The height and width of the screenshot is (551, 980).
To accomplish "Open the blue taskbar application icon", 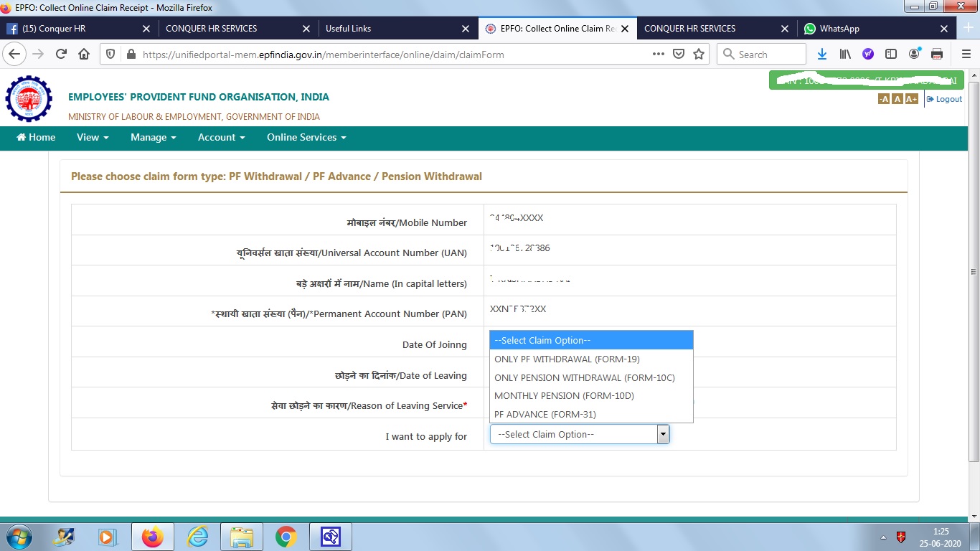I will pos(330,537).
